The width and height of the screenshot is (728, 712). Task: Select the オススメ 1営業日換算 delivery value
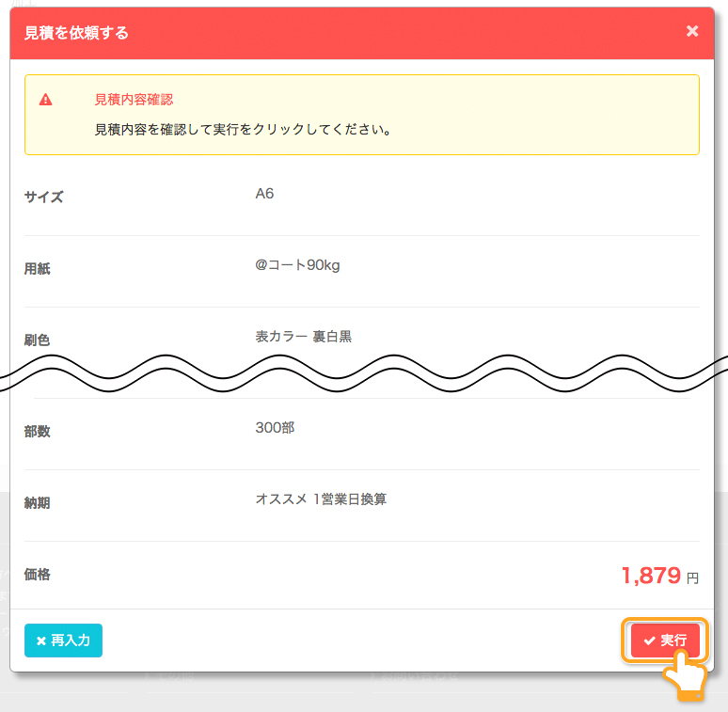321,498
